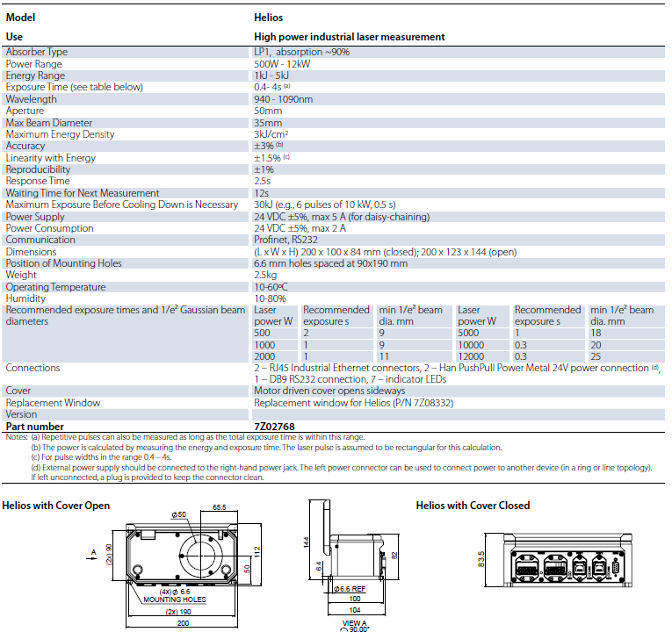Click the Profinet, RS232 communication value
Screen dimensions: 672x639
(x=285, y=240)
